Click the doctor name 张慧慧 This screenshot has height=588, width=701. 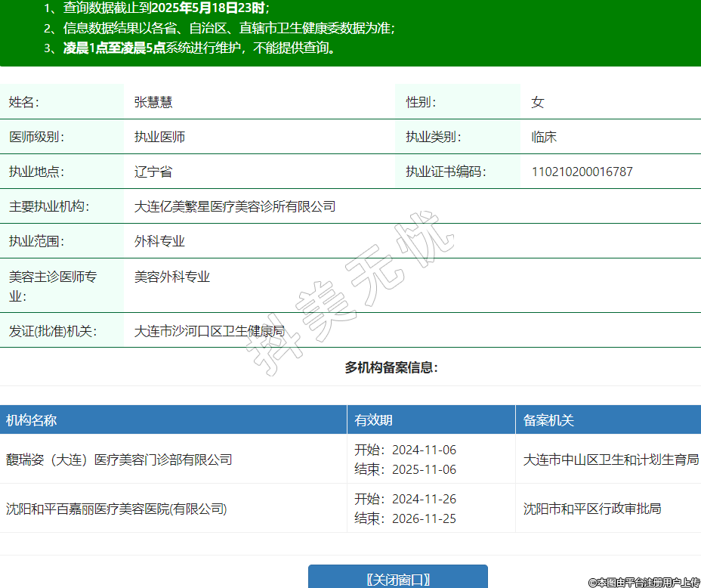(153, 102)
